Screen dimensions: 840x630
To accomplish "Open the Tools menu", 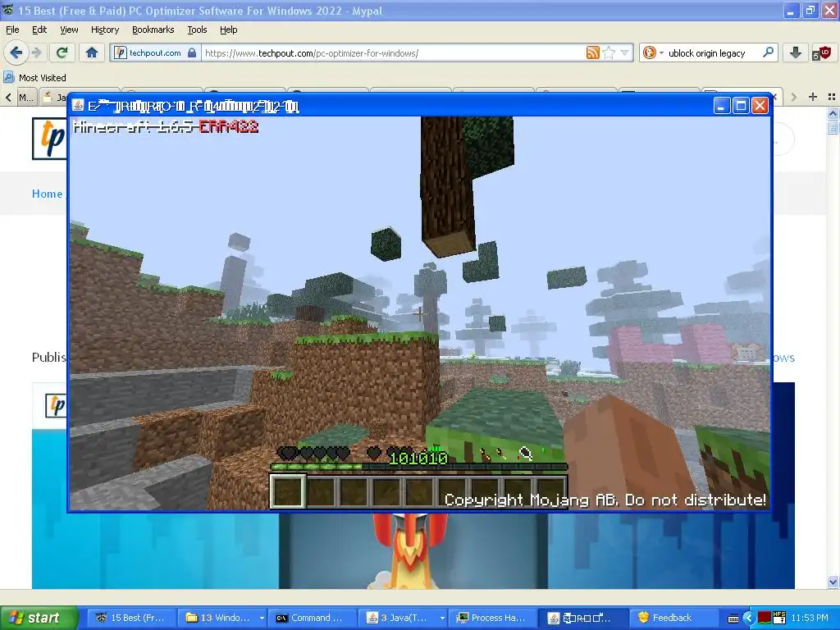I will click(197, 30).
